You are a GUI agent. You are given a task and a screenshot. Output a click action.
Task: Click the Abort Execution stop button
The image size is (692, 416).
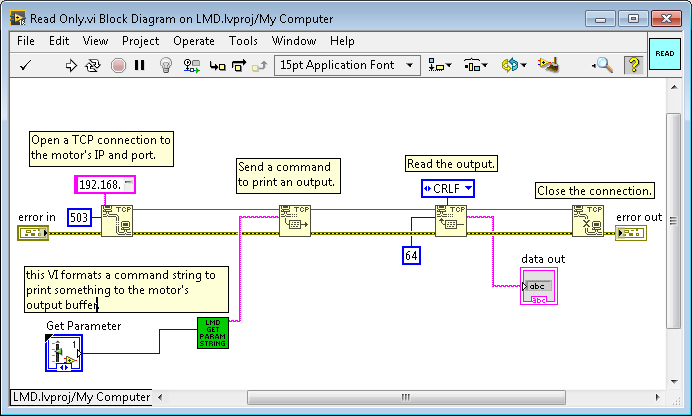click(x=118, y=66)
